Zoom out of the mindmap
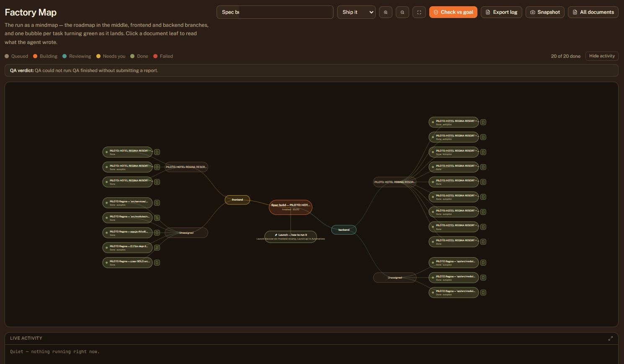 click(x=402, y=12)
